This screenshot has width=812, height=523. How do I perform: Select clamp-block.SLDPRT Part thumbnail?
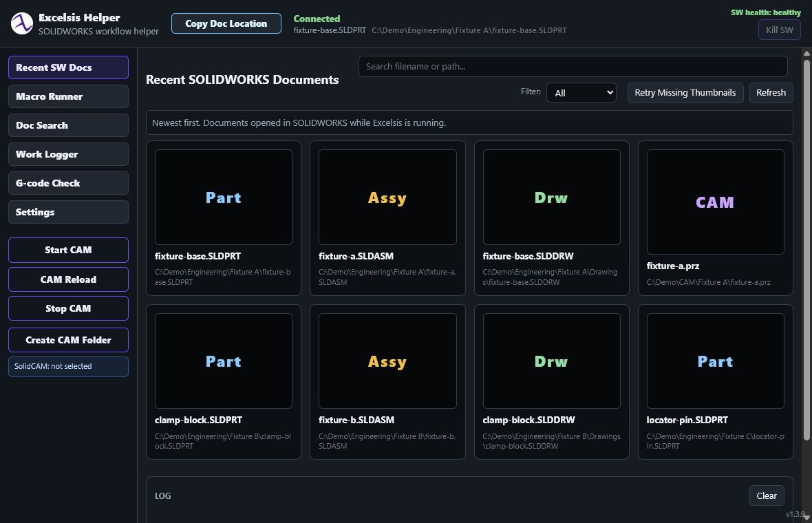(x=224, y=361)
